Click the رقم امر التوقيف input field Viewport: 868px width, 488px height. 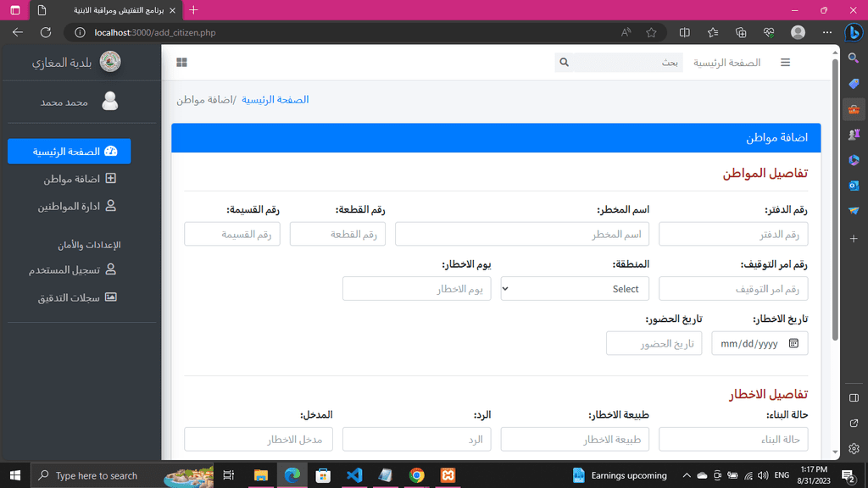(x=733, y=289)
